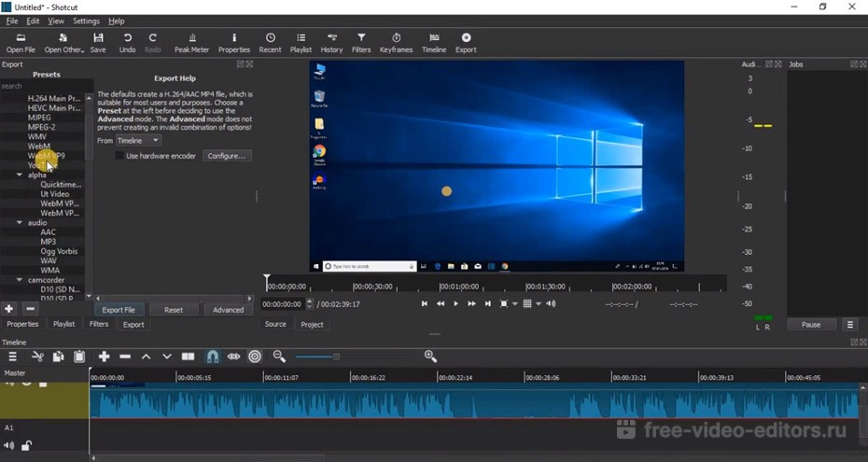Toggle timeline snapping magnet button

pos(212,357)
